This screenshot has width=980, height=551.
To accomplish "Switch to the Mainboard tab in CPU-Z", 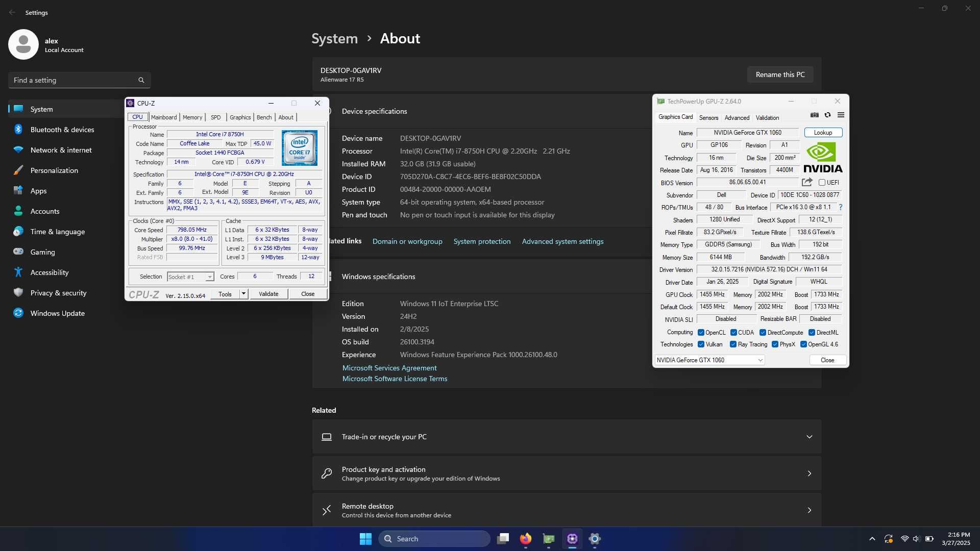I will 164,117.
